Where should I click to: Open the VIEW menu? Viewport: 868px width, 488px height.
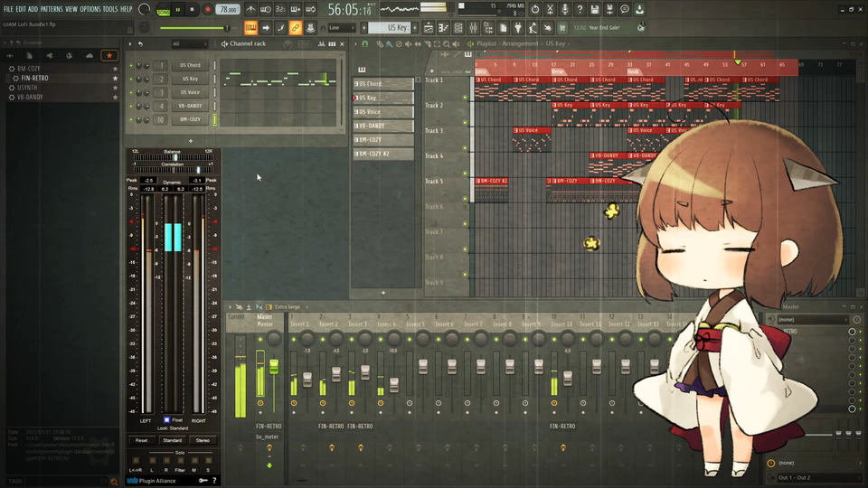tap(71, 9)
